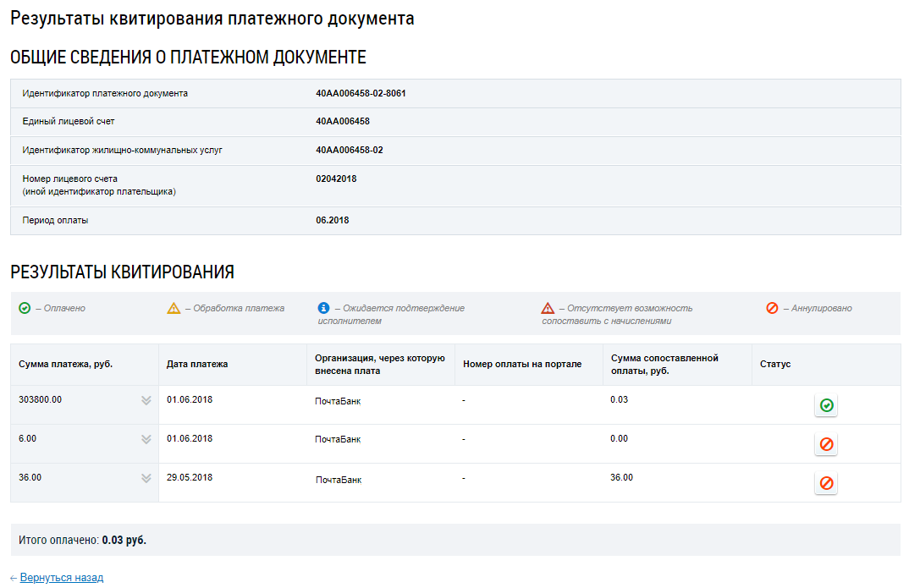
Task: Click the annulled status icon for 6.00 payment
Action: pyautogui.click(x=826, y=445)
